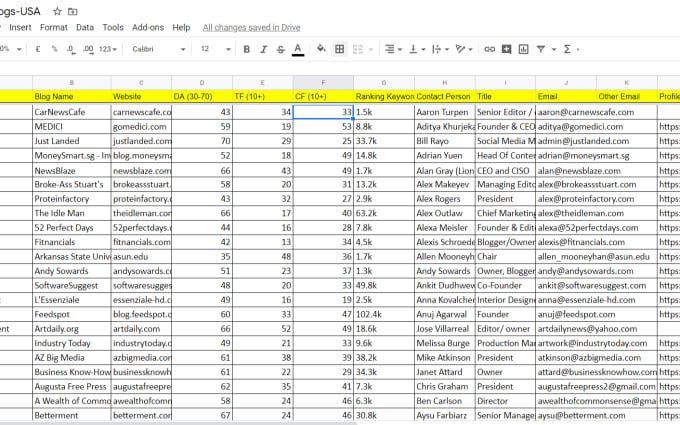Image resolution: width=680 pixels, height=425 pixels.
Task: Open the Data menu
Action: 85,27
